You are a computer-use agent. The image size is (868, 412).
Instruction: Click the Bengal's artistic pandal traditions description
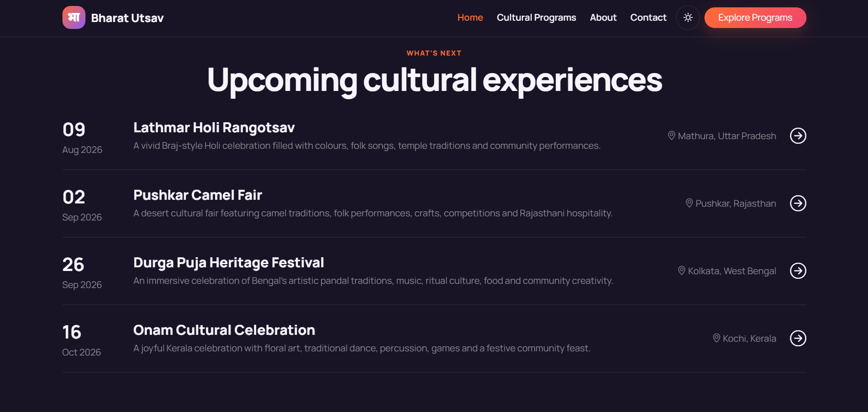(373, 281)
